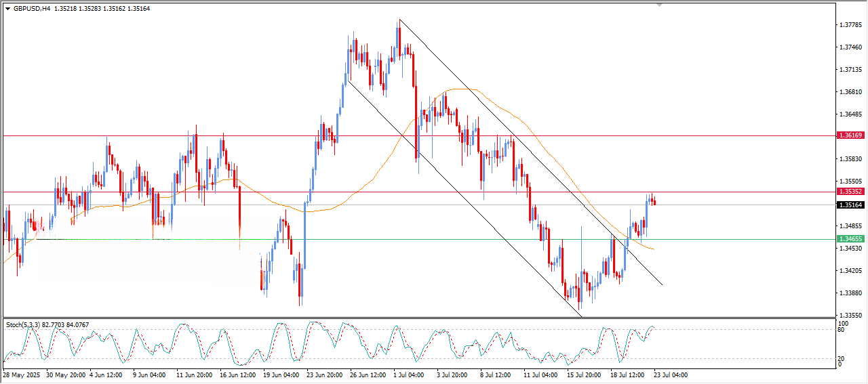Click the 20 level on Stochastic scale
Viewport: 868px width, 384px height.
click(842, 358)
